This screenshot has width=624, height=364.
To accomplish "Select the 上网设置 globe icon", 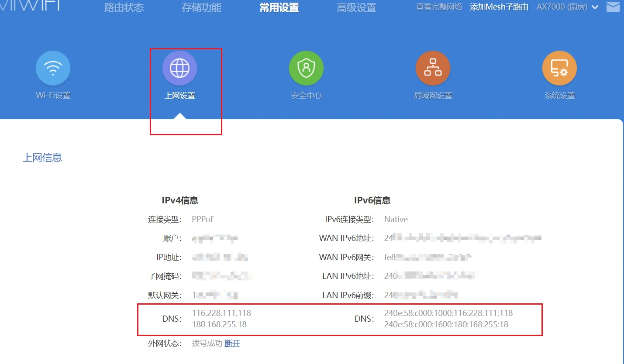I will click(179, 69).
